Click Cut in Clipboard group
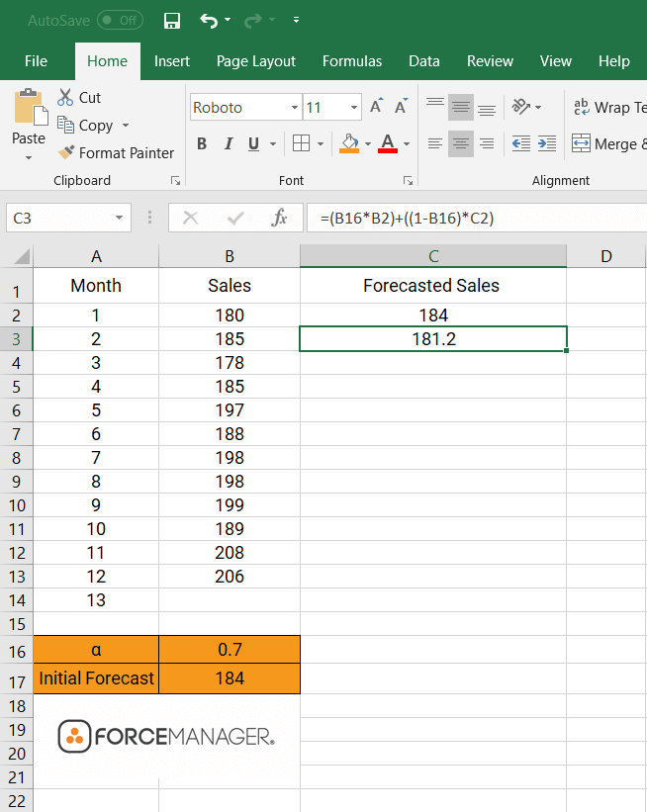 [79, 97]
